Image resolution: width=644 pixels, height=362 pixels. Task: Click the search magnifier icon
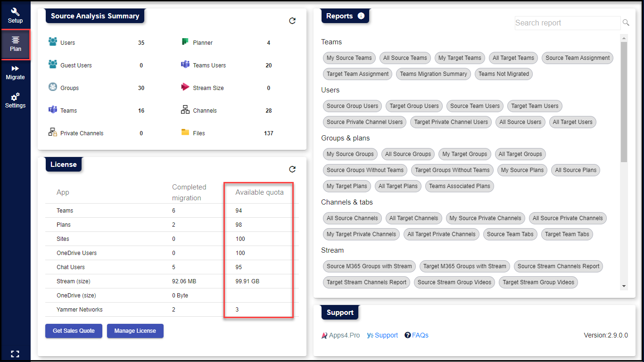pos(626,23)
